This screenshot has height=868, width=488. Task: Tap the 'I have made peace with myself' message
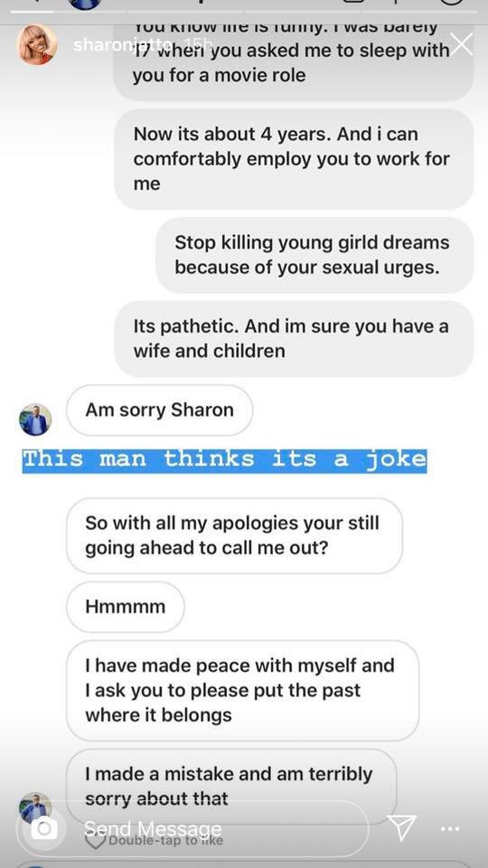pos(242,690)
